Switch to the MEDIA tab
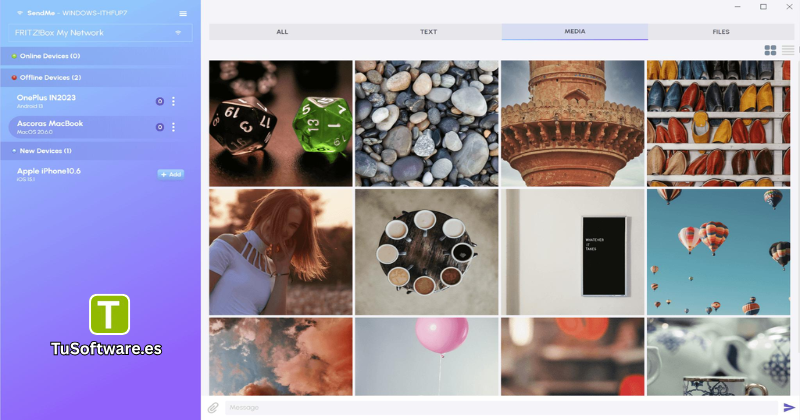This screenshot has width=800, height=420. (x=574, y=32)
